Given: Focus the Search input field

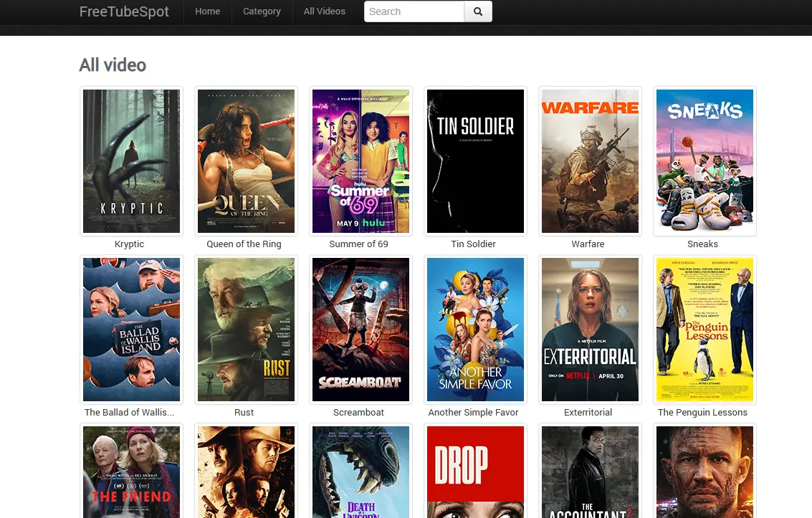Looking at the screenshot, I should [414, 11].
